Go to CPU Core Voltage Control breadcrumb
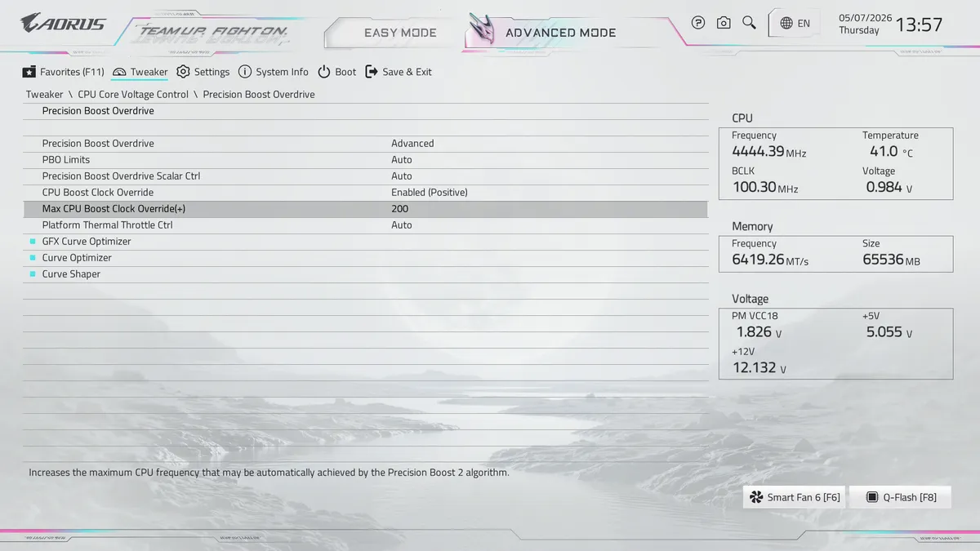980x551 pixels. pos(133,95)
